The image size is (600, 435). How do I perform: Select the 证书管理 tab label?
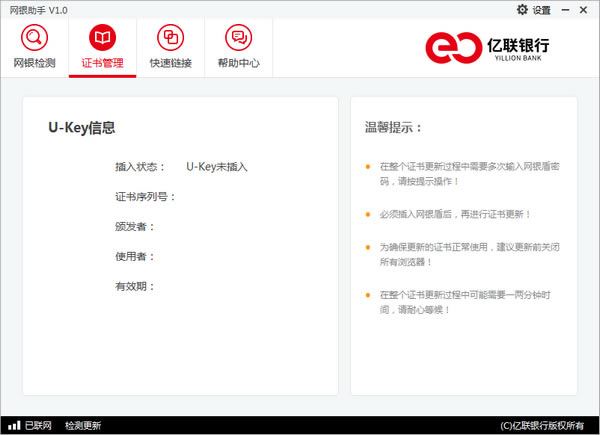102,63
